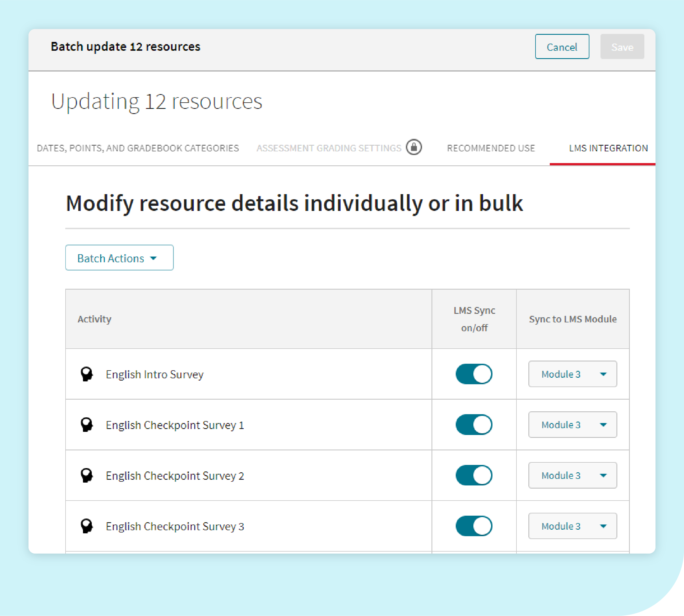This screenshot has width=684, height=616.
Task: Click the English Intro Survey head icon
Action: (86, 374)
